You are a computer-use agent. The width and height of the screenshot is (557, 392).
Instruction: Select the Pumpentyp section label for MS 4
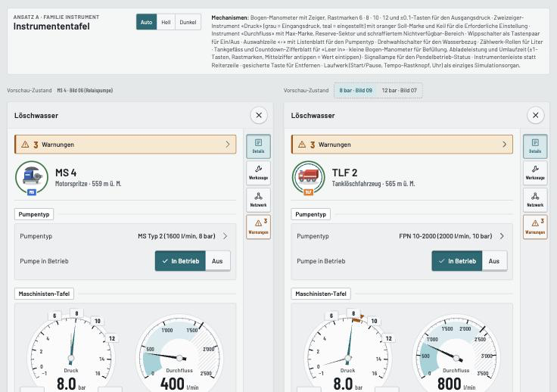pos(34,214)
